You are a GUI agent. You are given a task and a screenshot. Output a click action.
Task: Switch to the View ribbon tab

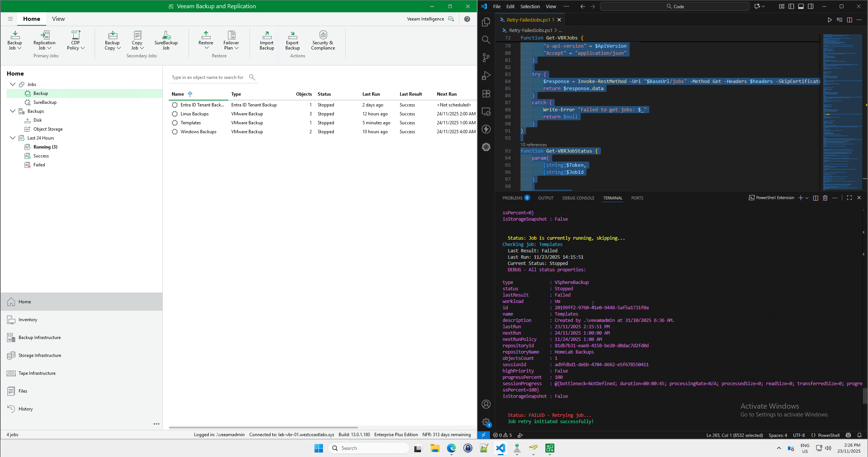(58, 19)
